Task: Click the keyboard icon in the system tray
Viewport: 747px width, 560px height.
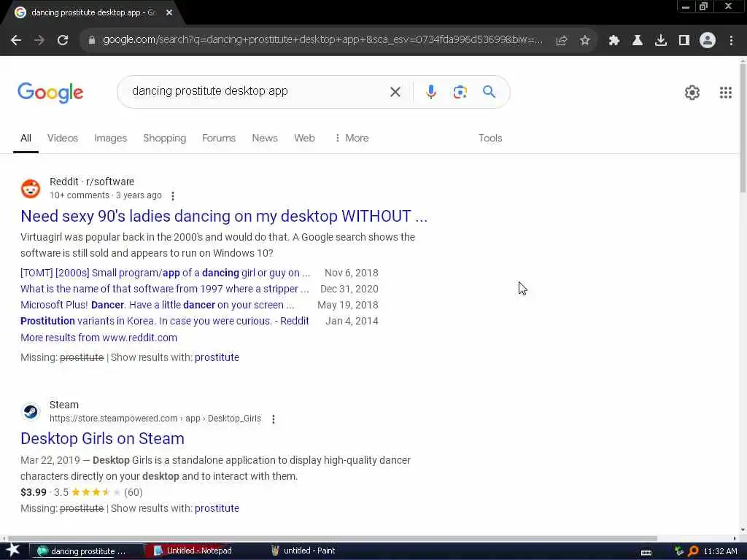Action: [646, 553]
